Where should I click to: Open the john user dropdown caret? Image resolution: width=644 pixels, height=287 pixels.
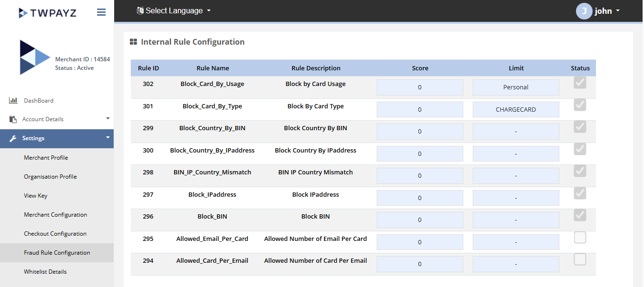618,11
